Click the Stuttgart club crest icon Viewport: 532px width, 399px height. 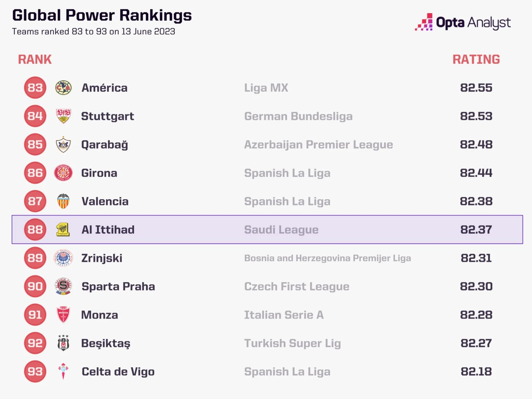coord(63,116)
